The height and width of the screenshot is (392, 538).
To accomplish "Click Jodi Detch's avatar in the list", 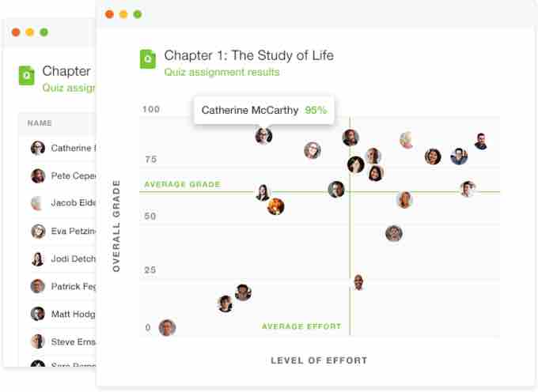I will pyautogui.click(x=38, y=258).
